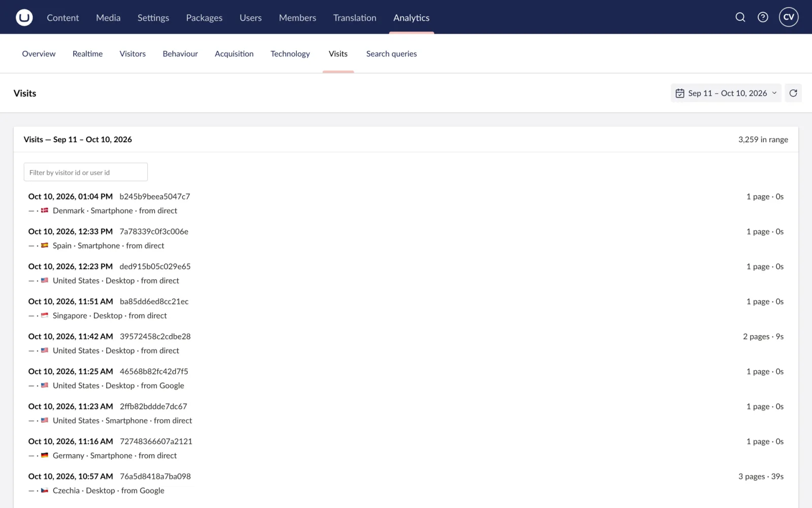Image resolution: width=812 pixels, height=508 pixels.
Task: Open the search magnifier icon
Action: [740, 17]
